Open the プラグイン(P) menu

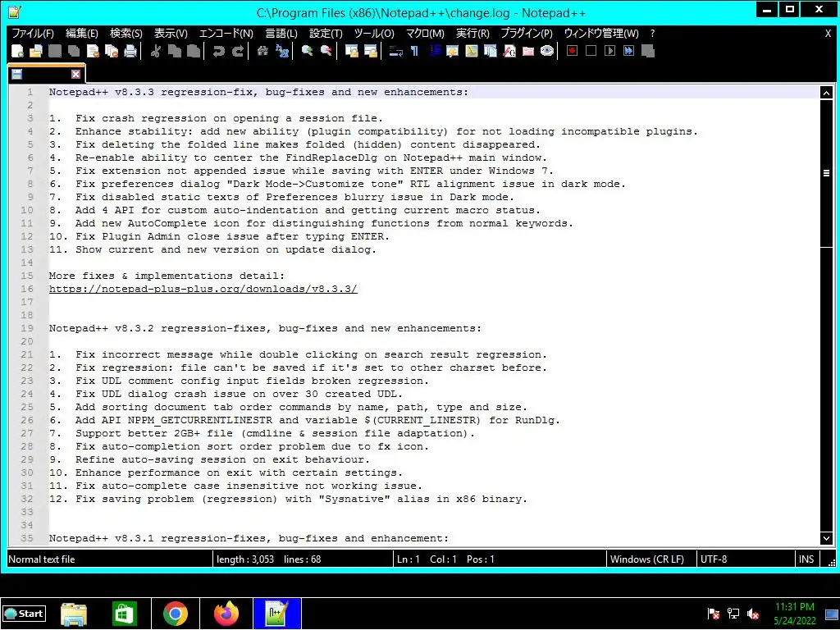tap(527, 33)
